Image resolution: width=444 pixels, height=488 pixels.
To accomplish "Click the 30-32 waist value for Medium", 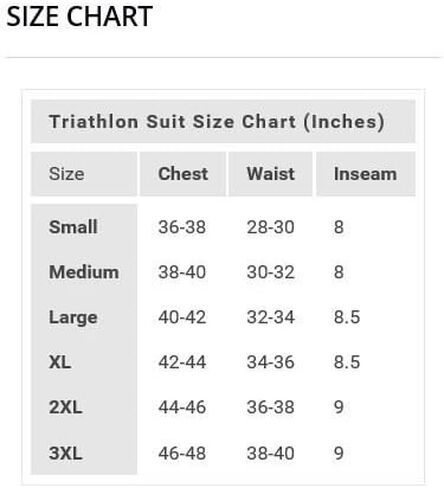I will tap(271, 272).
